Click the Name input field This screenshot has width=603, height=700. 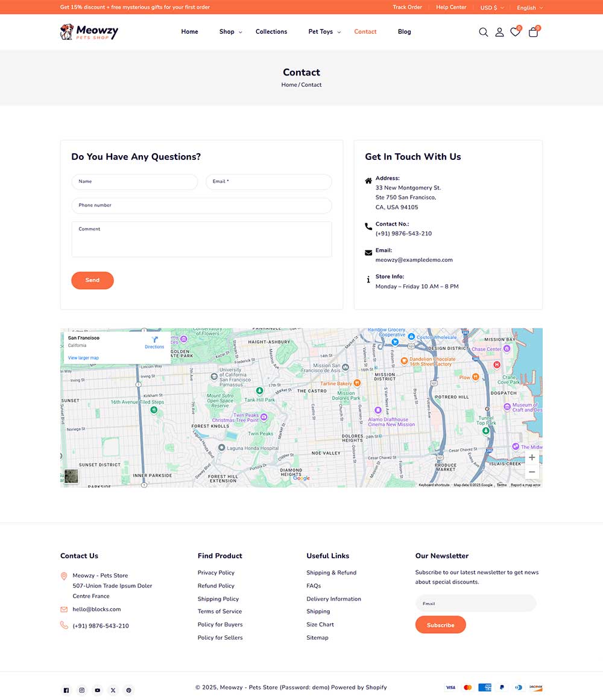coord(134,182)
